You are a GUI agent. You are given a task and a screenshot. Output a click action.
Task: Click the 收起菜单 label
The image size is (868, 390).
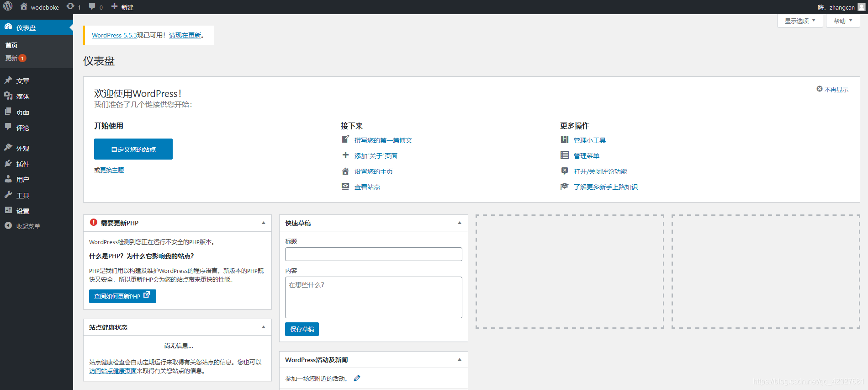click(28, 226)
